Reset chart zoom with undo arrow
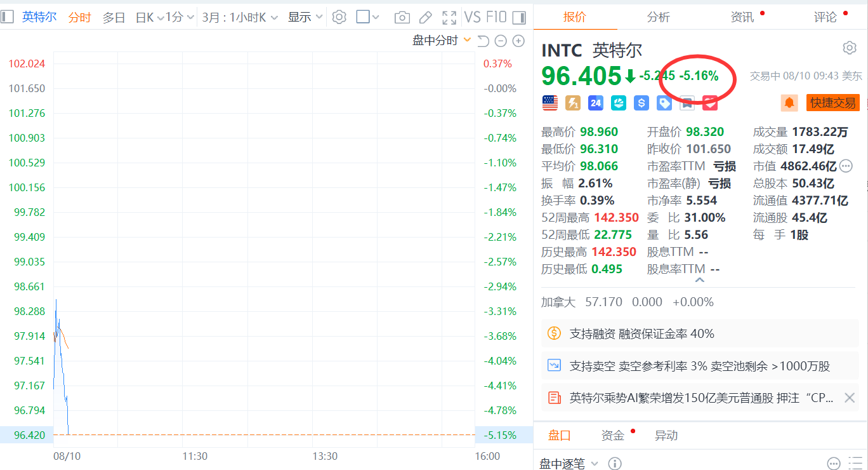 [483, 41]
